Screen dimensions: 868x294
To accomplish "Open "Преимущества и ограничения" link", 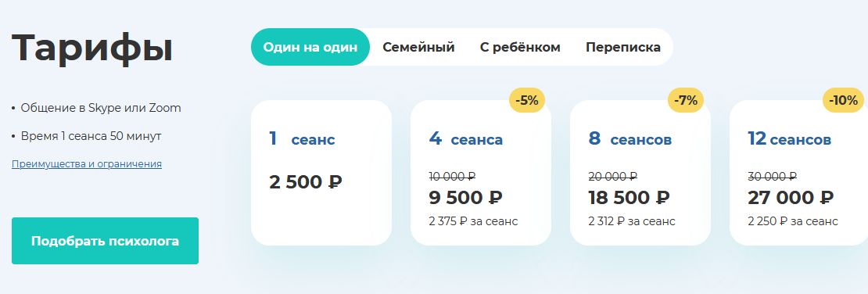I will (x=86, y=164).
